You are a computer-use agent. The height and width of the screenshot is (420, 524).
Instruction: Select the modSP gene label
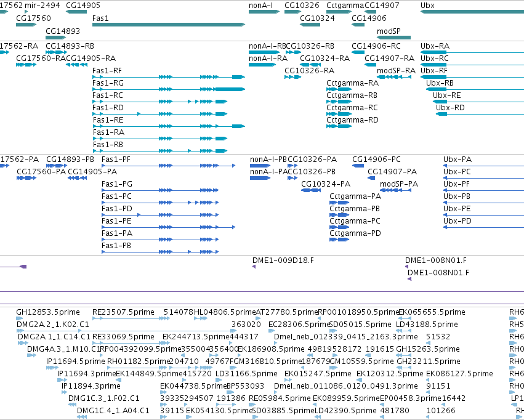(x=389, y=31)
